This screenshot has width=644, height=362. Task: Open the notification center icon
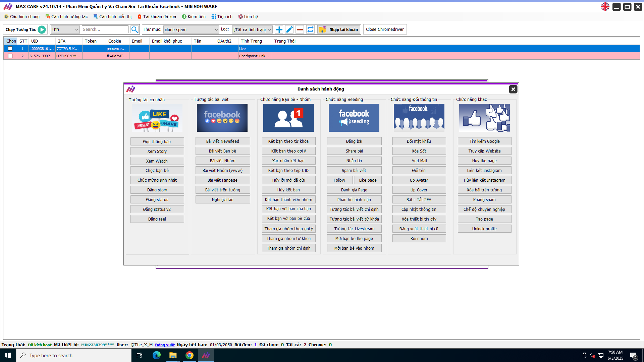click(x=633, y=356)
